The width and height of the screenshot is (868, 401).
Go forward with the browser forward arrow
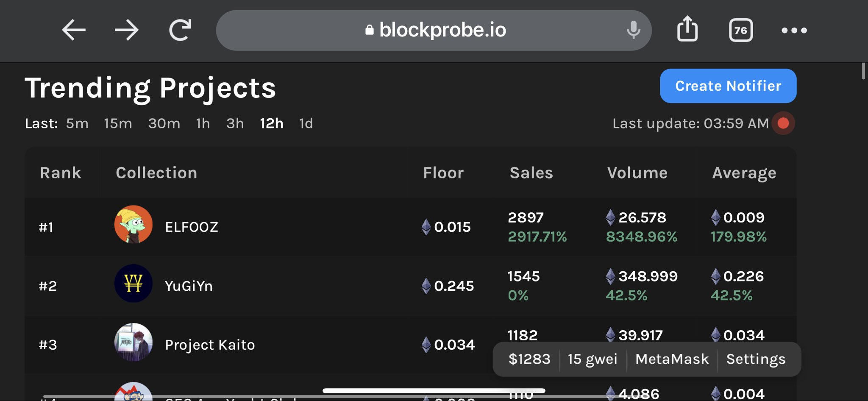(x=127, y=30)
